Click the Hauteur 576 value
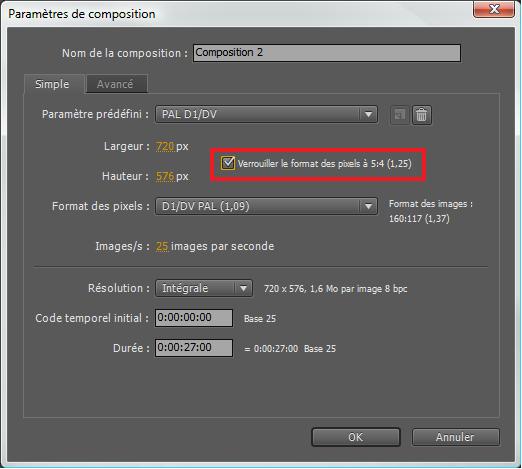This screenshot has width=522, height=469. coord(165,176)
